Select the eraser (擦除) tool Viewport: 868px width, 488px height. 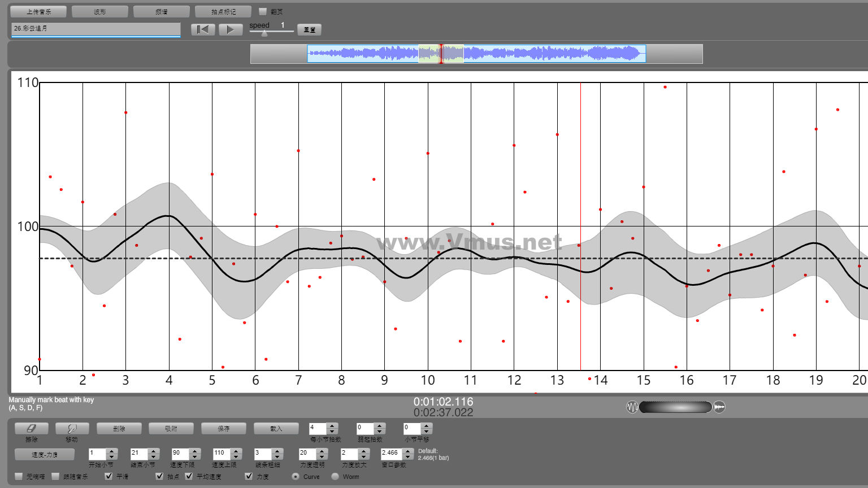point(31,429)
